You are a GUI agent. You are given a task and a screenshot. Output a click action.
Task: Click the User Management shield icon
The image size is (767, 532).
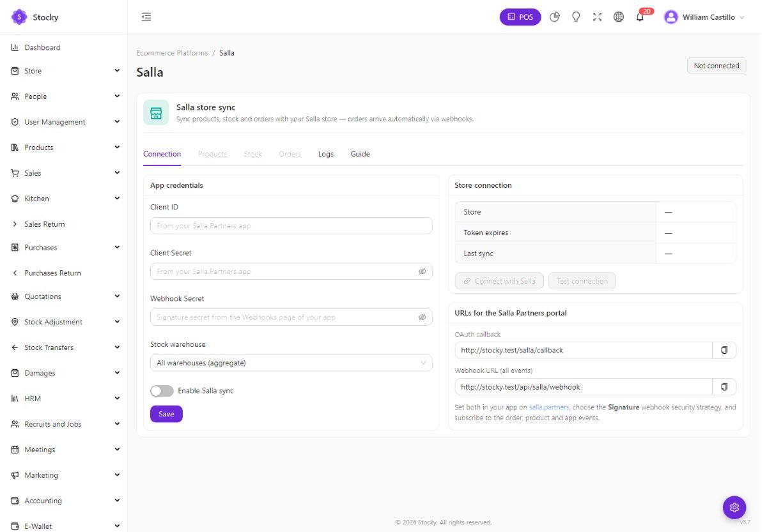coord(15,122)
